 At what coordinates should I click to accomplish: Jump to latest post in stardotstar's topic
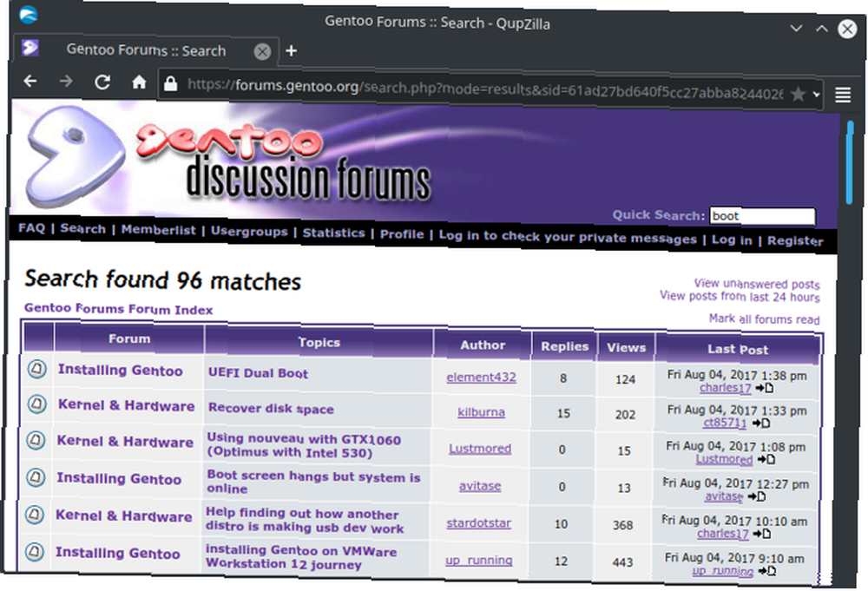tap(762, 534)
